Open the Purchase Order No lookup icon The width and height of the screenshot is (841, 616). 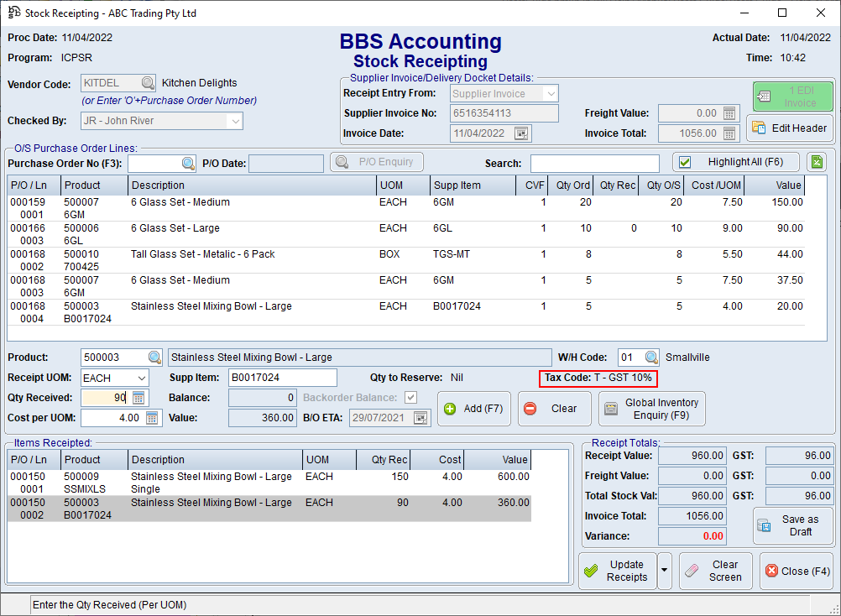[188, 164]
